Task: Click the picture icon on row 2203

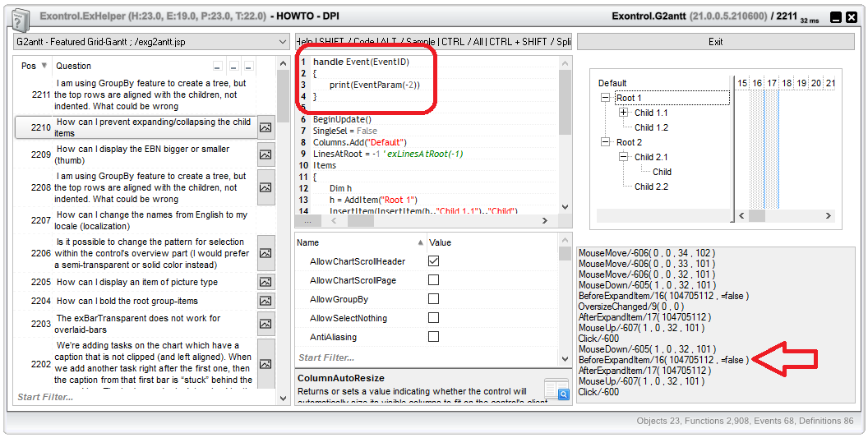Action: pos(265,324)
